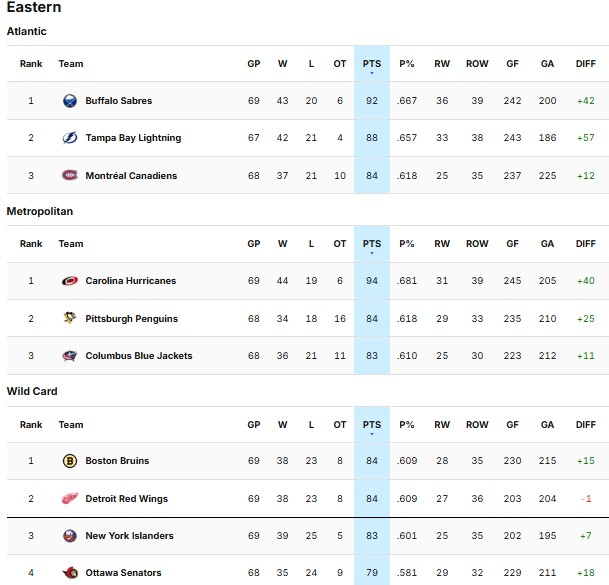Click the Montréal Canadiens logo
This screenshot has height=585, width=609.
[x=70, y=176]
